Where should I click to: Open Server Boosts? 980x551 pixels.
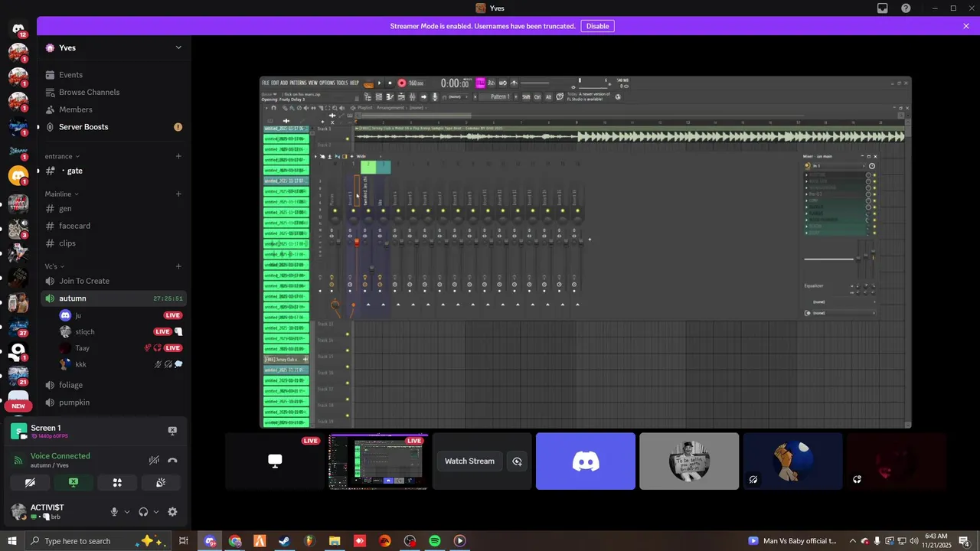pyautogui.click(x=113, y=127)
